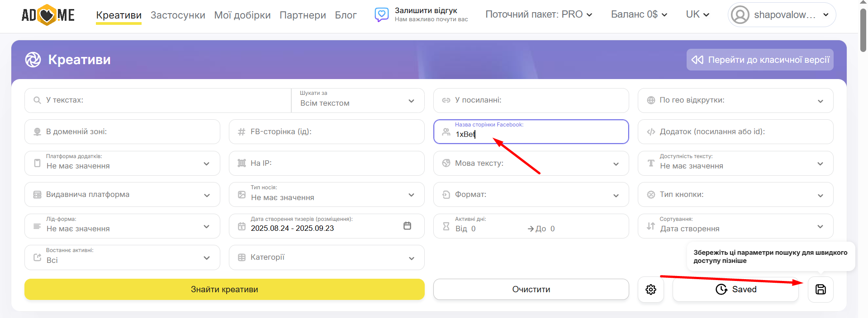The height and width of the screenshot is (318, 868).
Task: Open the 'Застосунки' navigation tab
Action: [178, 15]
